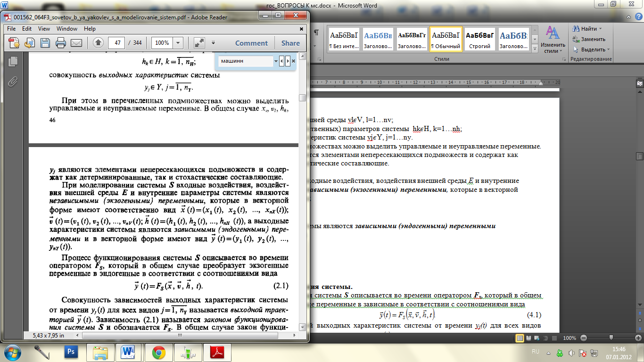Open the Styles pane dialog launcher

[x=565, y=59]
